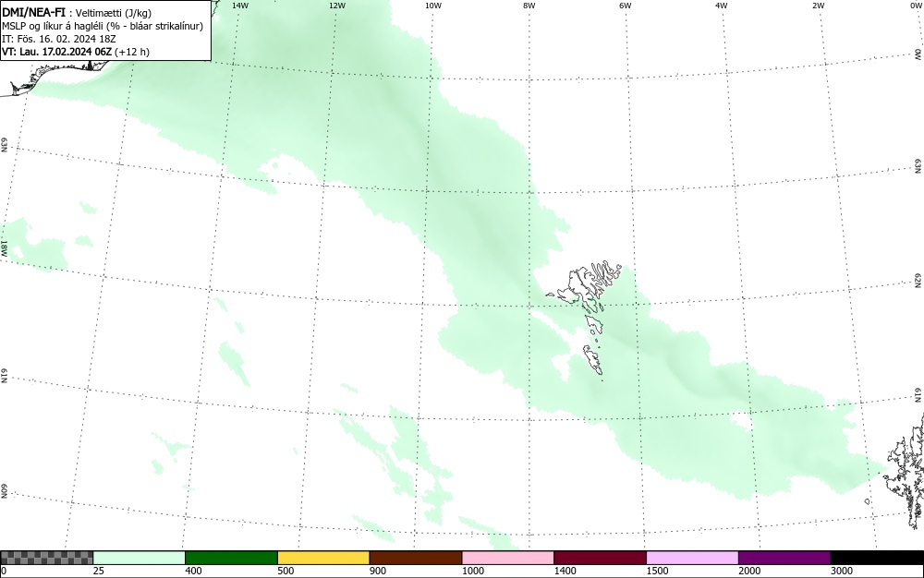Click the dark green 400–500 legend swatch
Viewport: 924px width, 578px height.
(x=231, y=558)
